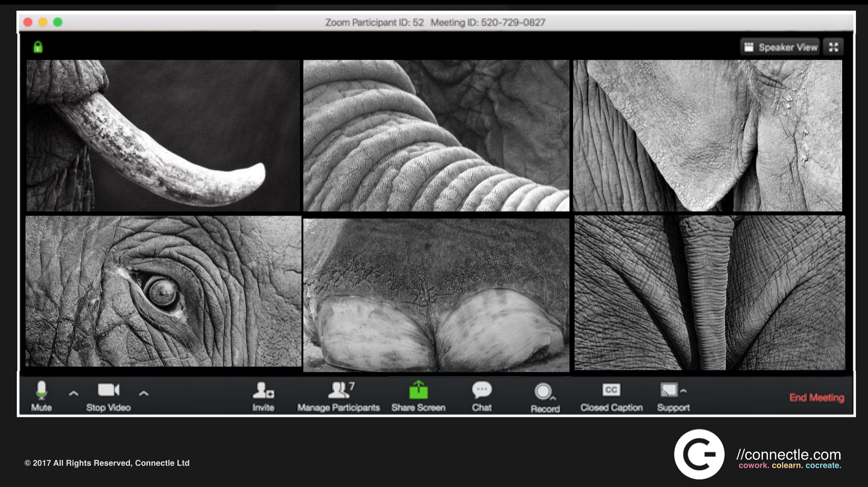Image resolution: width=868 pixels, height=487 pixels.
Task: Select the elephant toenails video tile
Action: click(x=436, y=295)
